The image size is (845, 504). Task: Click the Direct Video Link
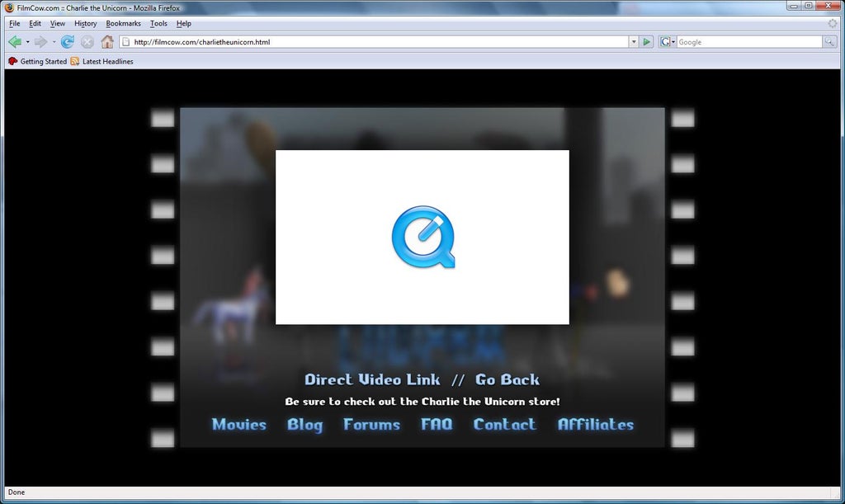(x=372, y=379)
